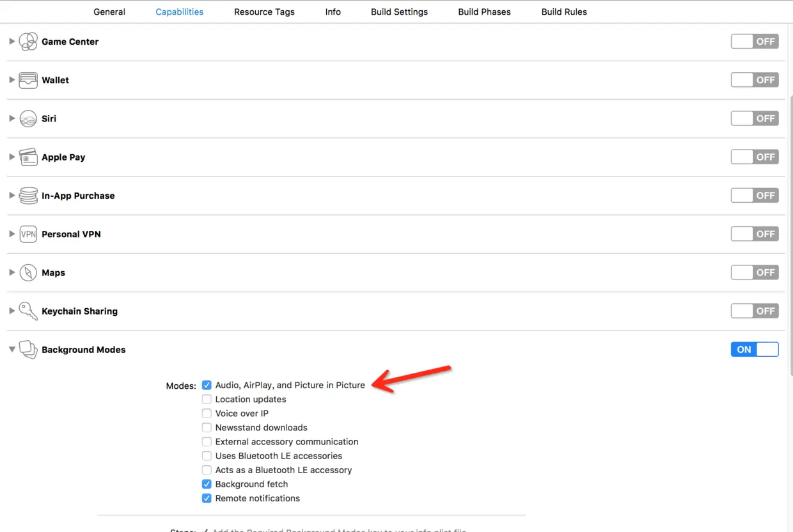Open the Build Settings tab
The image size is (793, 532).
pyautogui.click(x=399, y=12)
